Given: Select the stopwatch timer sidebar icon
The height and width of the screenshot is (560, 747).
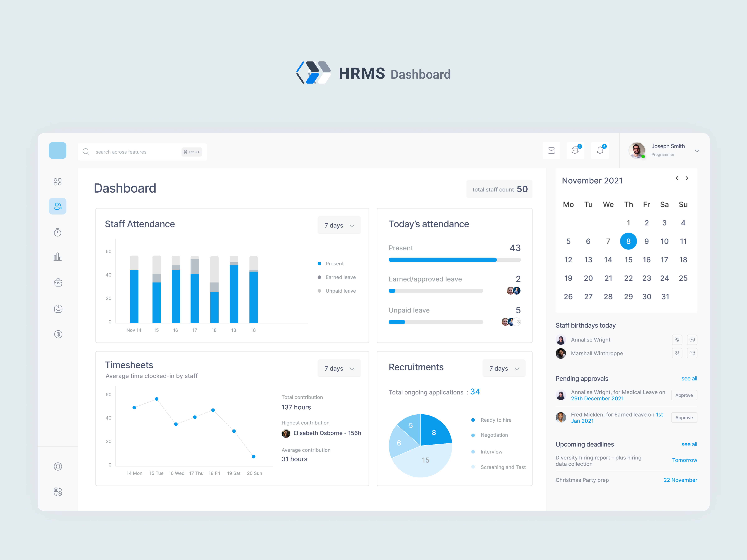Looking at the screenshot, I should tap(58, 232).
